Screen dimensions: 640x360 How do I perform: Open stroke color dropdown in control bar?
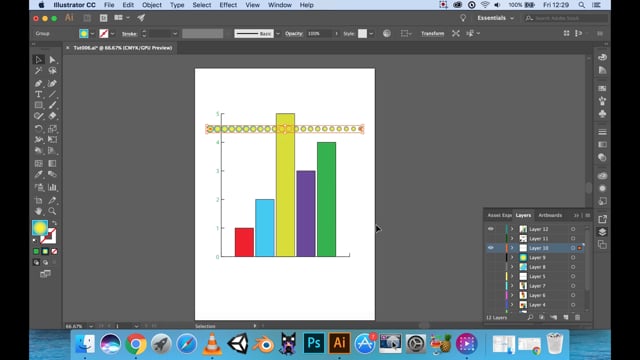click(x=112, y=33)
